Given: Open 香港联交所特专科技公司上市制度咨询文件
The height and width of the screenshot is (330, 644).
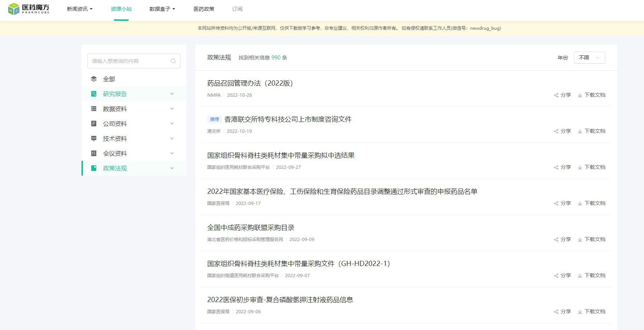Looking at the screenshot, I should coord(288,119).
